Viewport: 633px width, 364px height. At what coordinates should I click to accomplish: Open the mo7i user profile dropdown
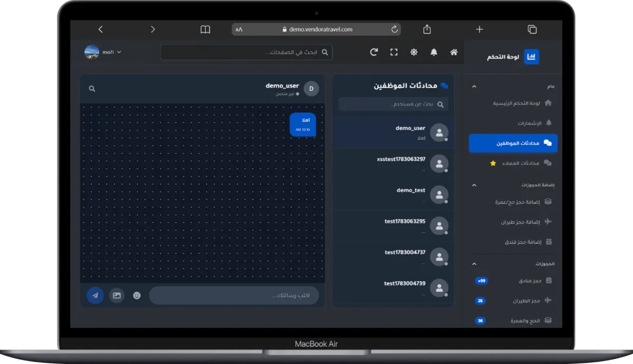103,52
